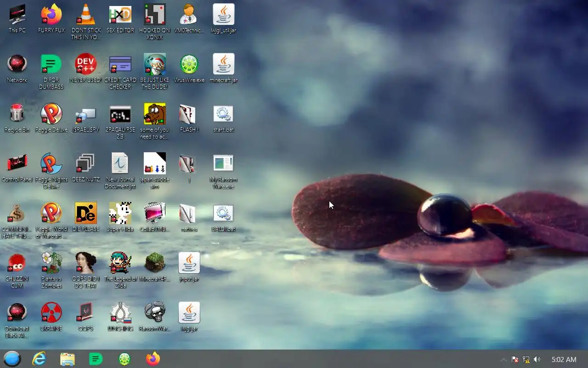588x368 pixels.
Task: Launch the FURRY FUX Firefox shortcut
Action: coord(51,19)
